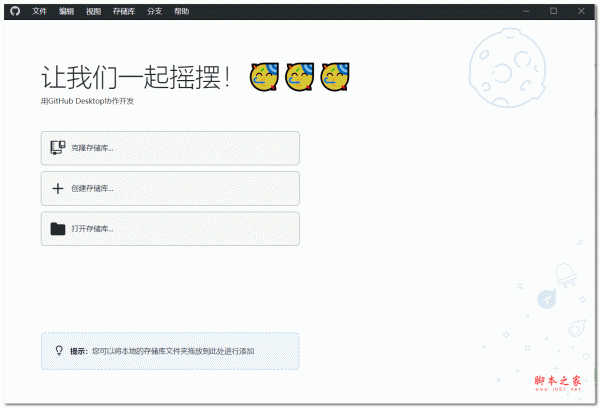Open the 帮助 menu

[x=181, y=11]
